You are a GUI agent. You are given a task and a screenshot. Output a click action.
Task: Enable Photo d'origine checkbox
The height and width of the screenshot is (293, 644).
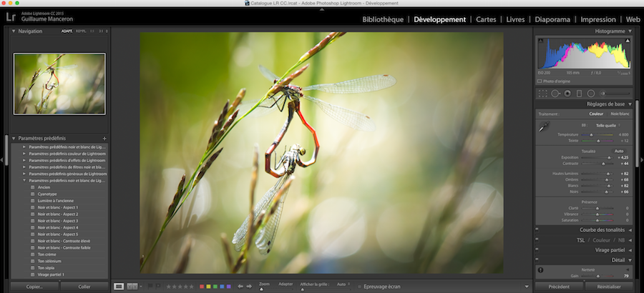click(x=540, y=81)
